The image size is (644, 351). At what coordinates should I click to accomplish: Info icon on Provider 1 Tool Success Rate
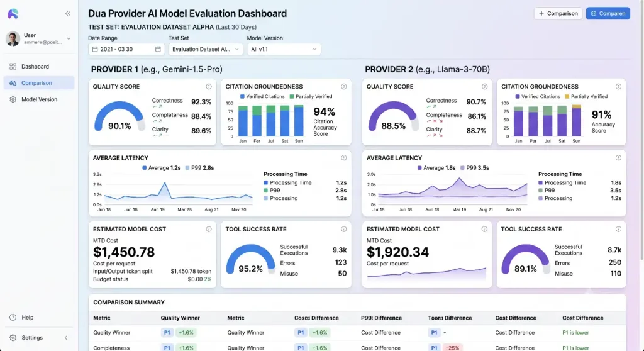(x=344, y=230)
